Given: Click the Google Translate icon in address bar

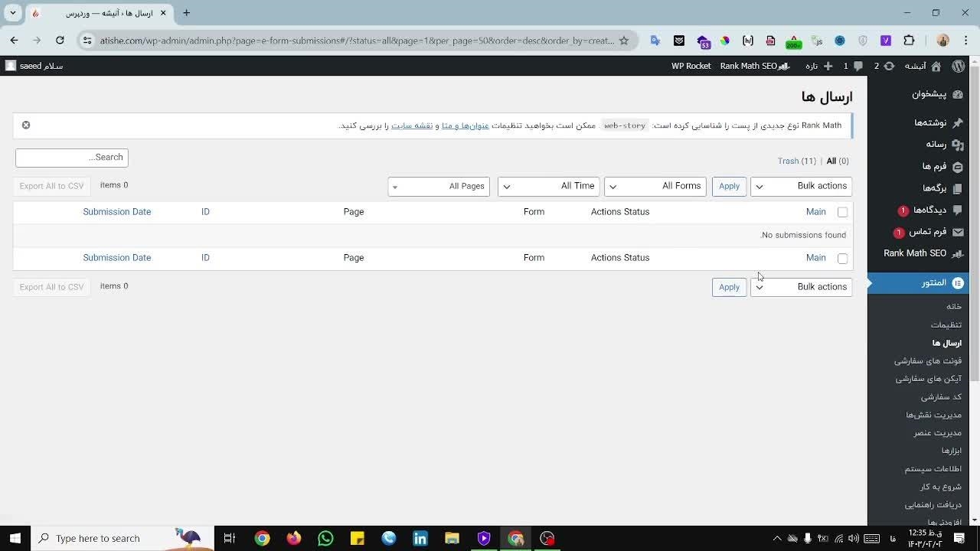Looking at the screenshot, I should pyautogui.click(x=655, y=41).
